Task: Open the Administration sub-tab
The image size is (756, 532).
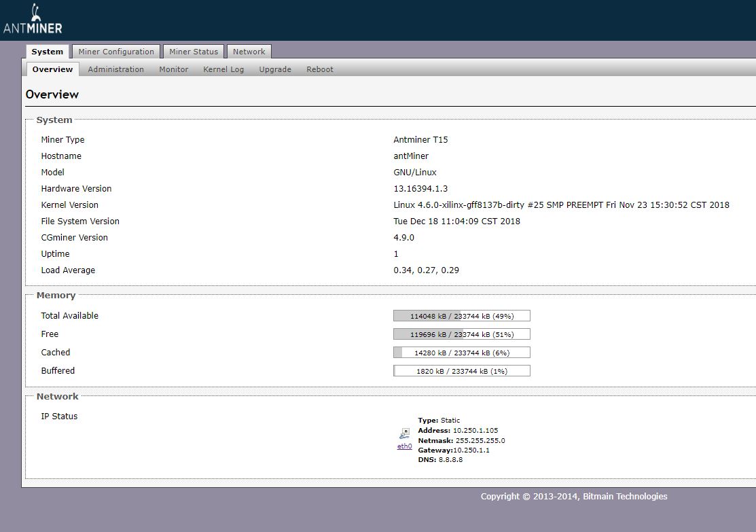Action: click(x=115, y=69)
